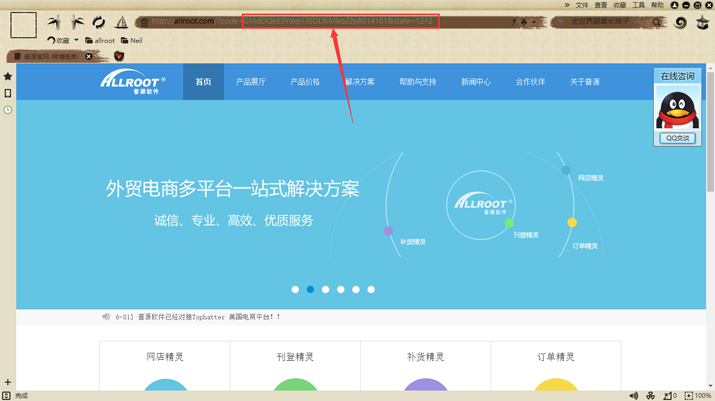Open the 产品价格 navigation item

[305, 82]
